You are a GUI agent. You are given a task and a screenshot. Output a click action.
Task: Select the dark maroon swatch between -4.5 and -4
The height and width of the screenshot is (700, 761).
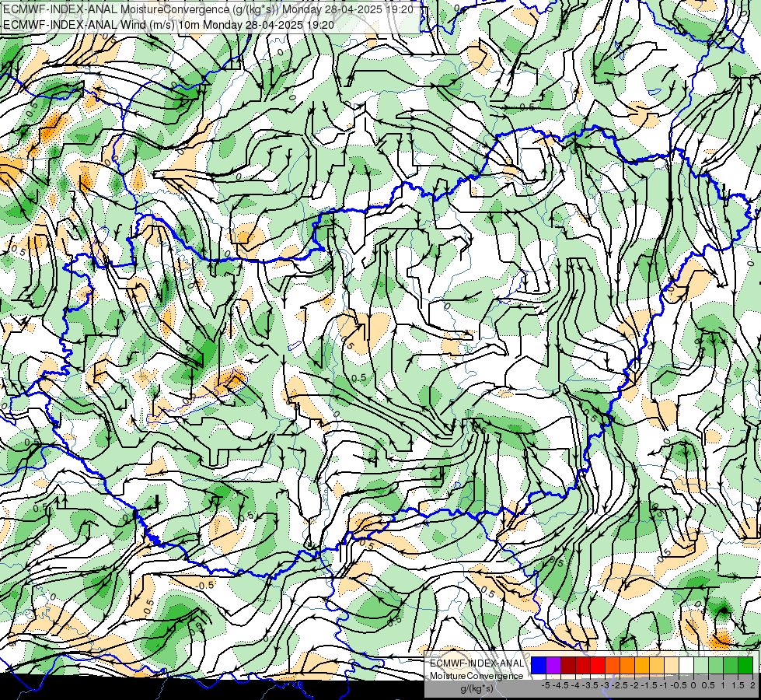(x=568, y=666)
